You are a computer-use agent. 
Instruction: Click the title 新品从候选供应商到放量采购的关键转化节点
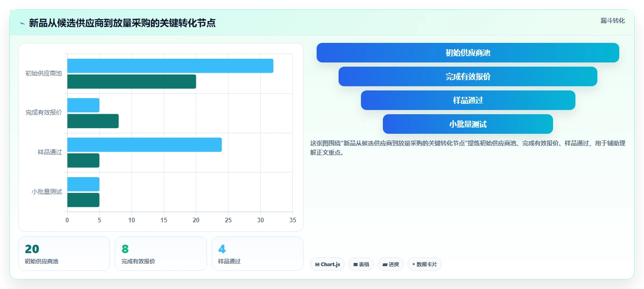click(x=122, y=23)
